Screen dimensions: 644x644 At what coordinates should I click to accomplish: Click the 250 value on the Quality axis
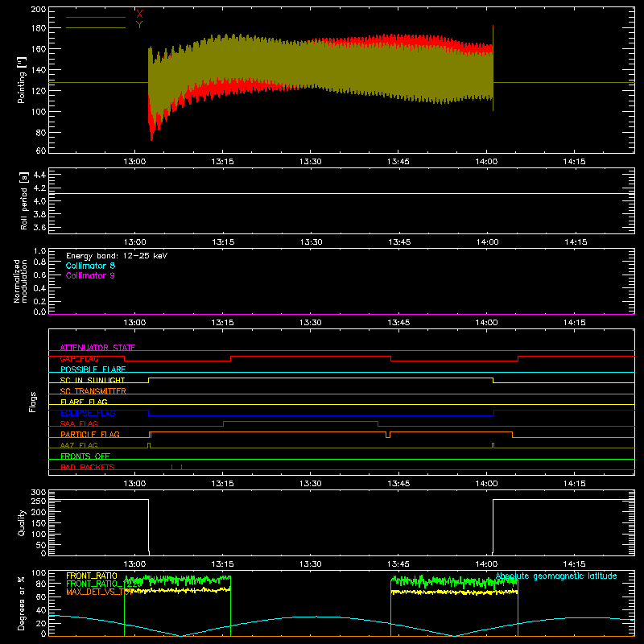(x=39, y=501)
